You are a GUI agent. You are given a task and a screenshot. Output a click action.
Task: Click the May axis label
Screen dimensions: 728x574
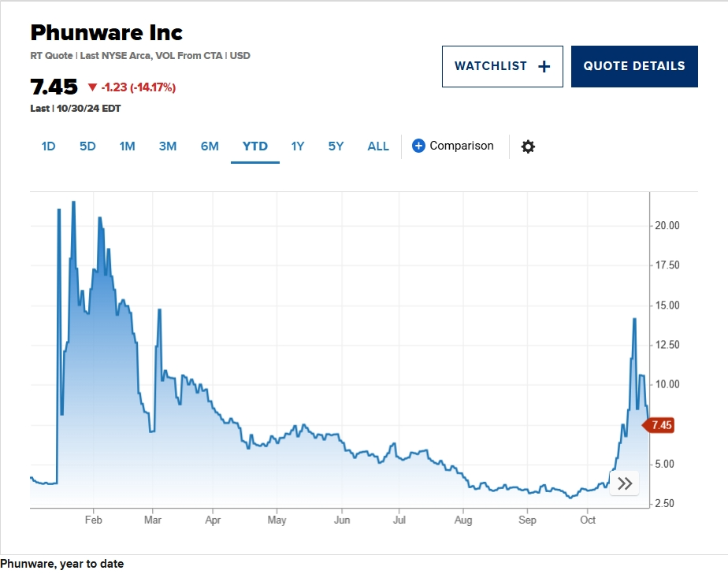point(277,520)
